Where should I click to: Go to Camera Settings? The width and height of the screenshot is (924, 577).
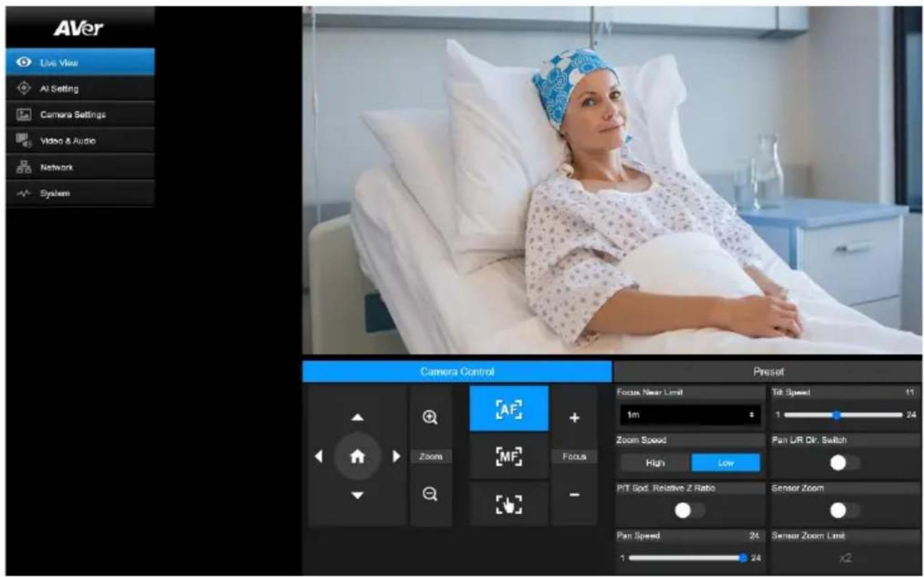[81, 114]
